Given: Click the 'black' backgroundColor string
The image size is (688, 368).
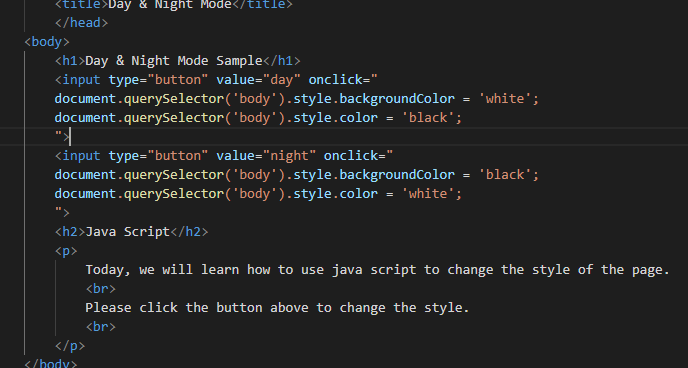Looking at the screenshot, I should click(x=505, y=175).
